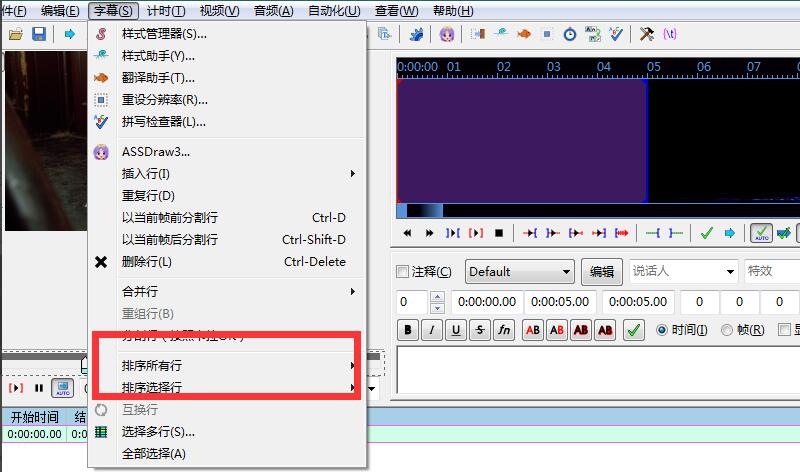
Task: Decrease the layer number with down spinner
Action: [437, 308]
